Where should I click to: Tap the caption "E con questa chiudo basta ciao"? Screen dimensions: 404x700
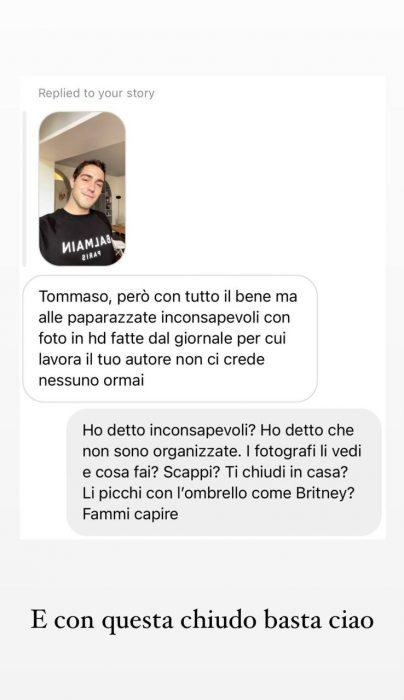tap(202, 621)
